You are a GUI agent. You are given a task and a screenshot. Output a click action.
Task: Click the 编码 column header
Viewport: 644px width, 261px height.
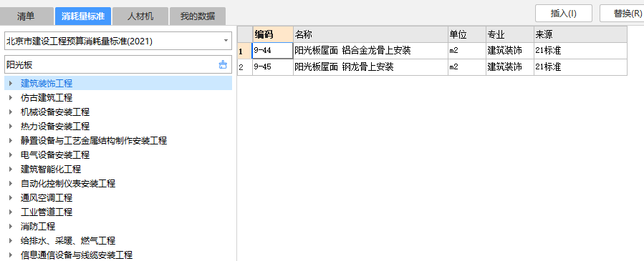273,34
